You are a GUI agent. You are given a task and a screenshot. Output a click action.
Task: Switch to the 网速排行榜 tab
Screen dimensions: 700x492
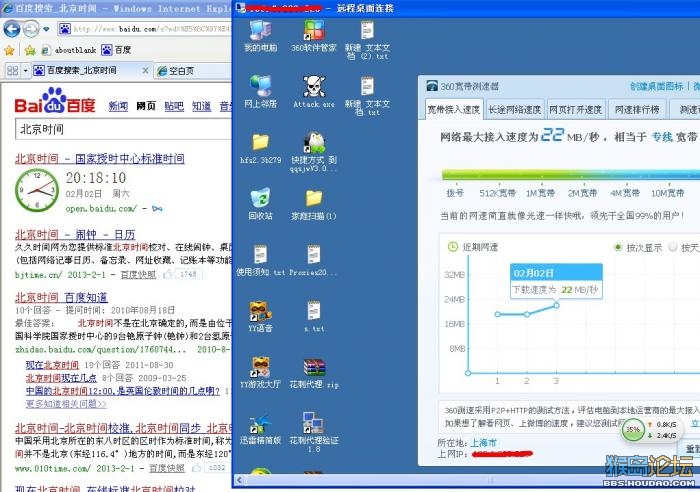[637, 109]
